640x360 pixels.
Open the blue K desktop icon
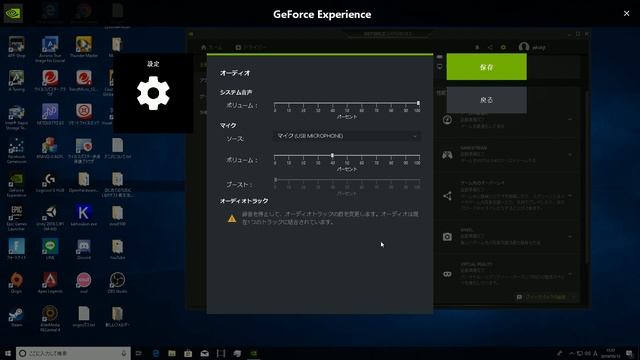coord(84,216)
